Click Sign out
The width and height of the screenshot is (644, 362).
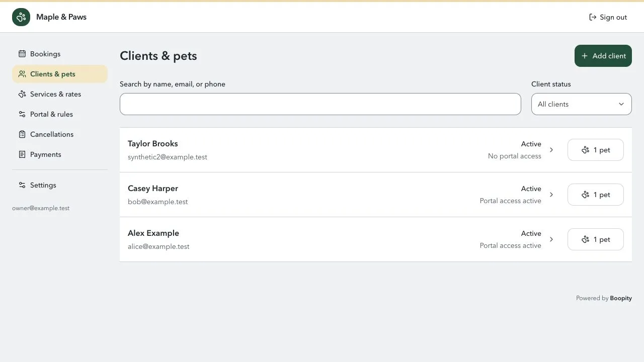(608, 17)
